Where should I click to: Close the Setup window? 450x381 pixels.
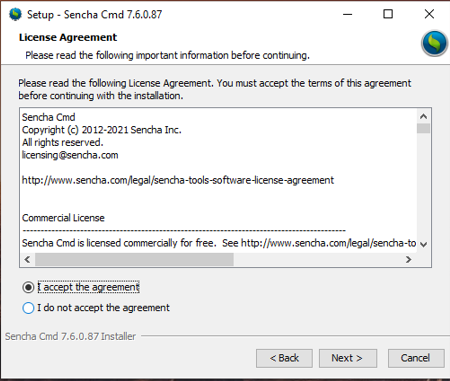point(429,14)
